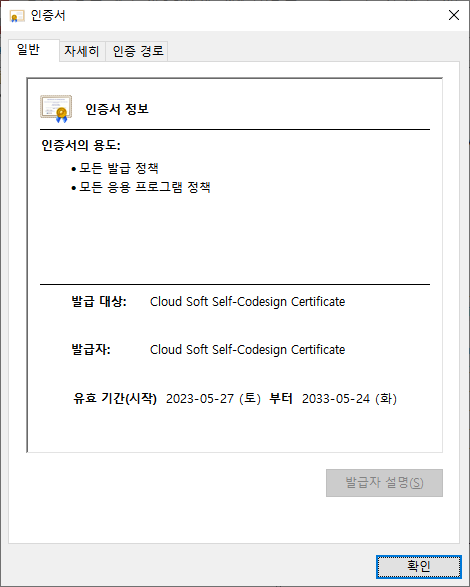Click the start date 2023-05-27 (토)
The image size is (470, 587).
coord(213,398)
